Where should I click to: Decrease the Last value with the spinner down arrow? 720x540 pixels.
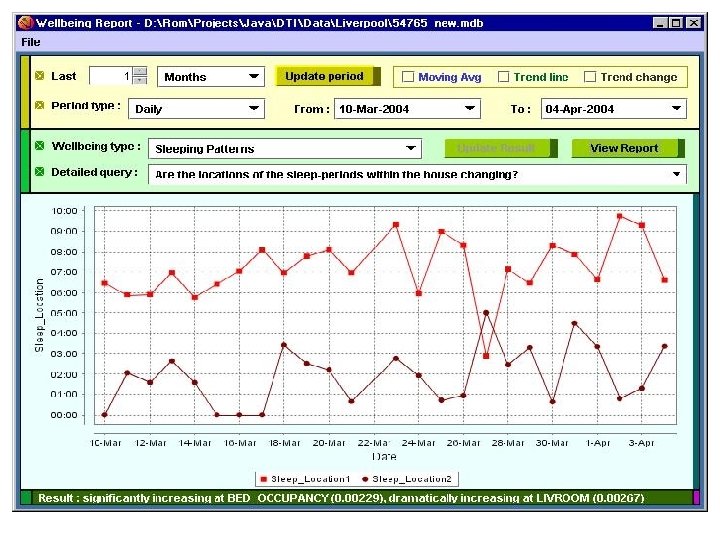click(x=140, y=80)
